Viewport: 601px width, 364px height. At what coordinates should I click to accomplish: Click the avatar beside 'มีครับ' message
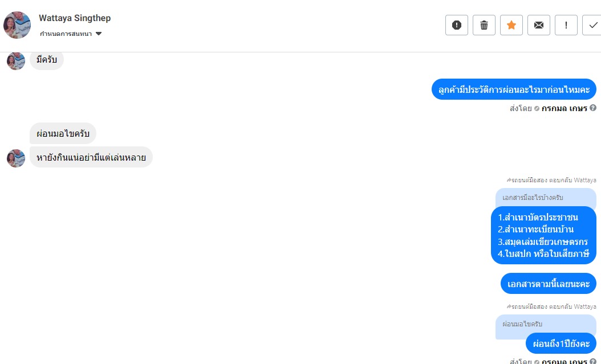(x=16, y=60)
